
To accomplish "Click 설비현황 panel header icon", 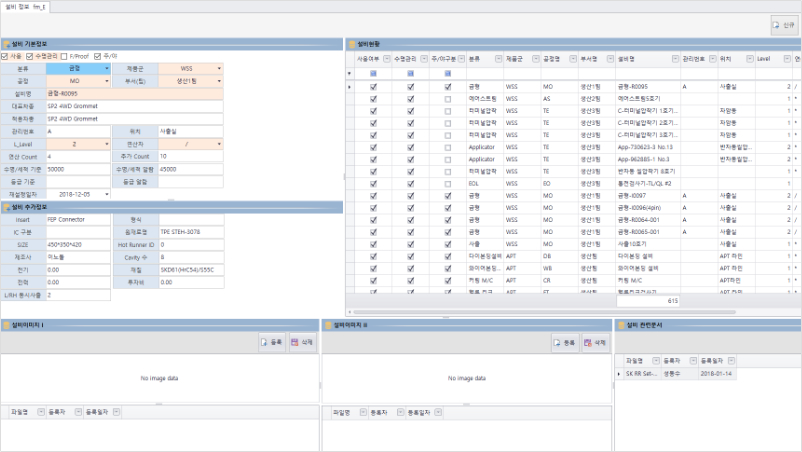I will tap(352, 44).
